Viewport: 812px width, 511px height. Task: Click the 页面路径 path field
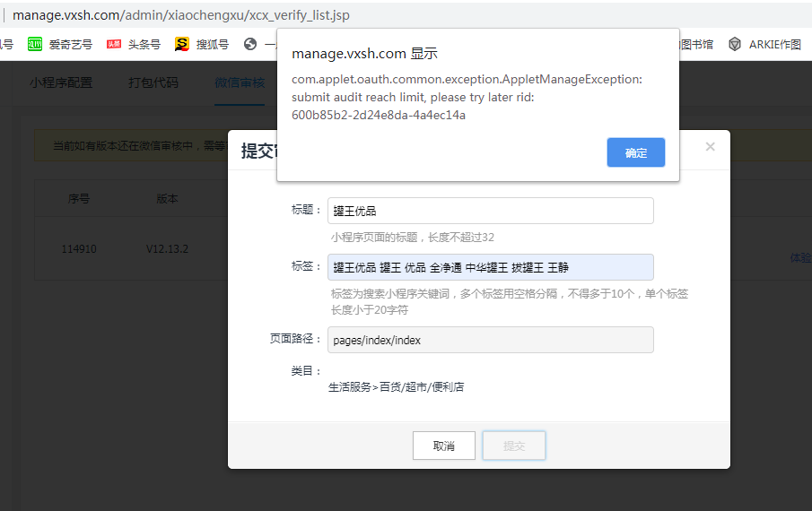[490, 340]
